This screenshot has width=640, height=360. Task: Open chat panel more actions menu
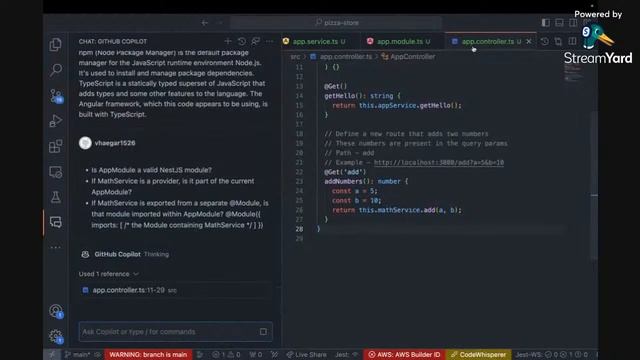pyautogui.click(x=269, y=41)
